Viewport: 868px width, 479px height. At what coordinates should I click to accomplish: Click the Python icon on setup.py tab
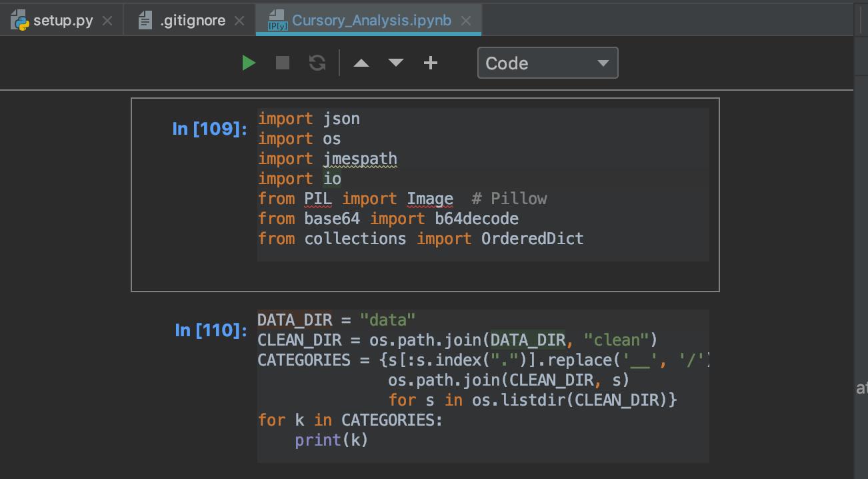pyautogui.click(x=21, y=21)
